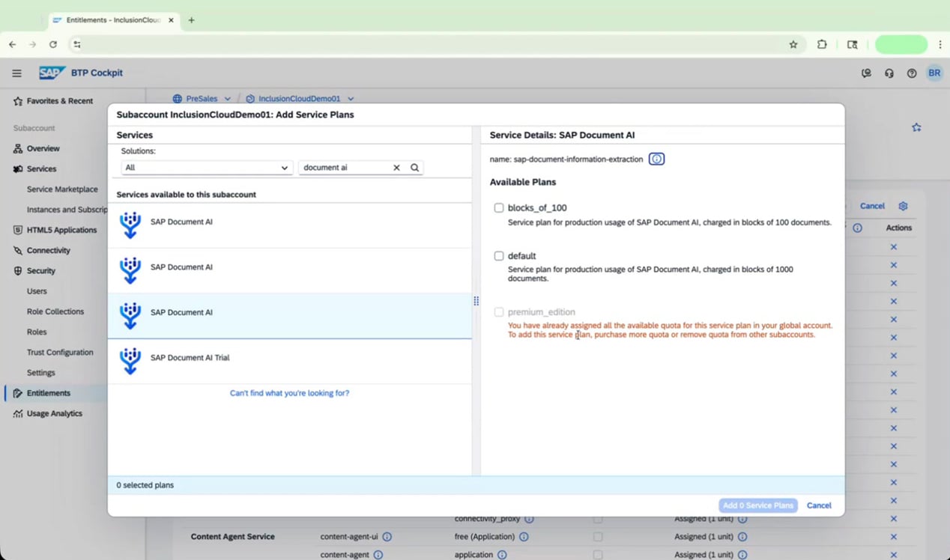This screenshot has height=560, width=950.
Task: Select Entitlements in the sidebar
Action: 49,393
